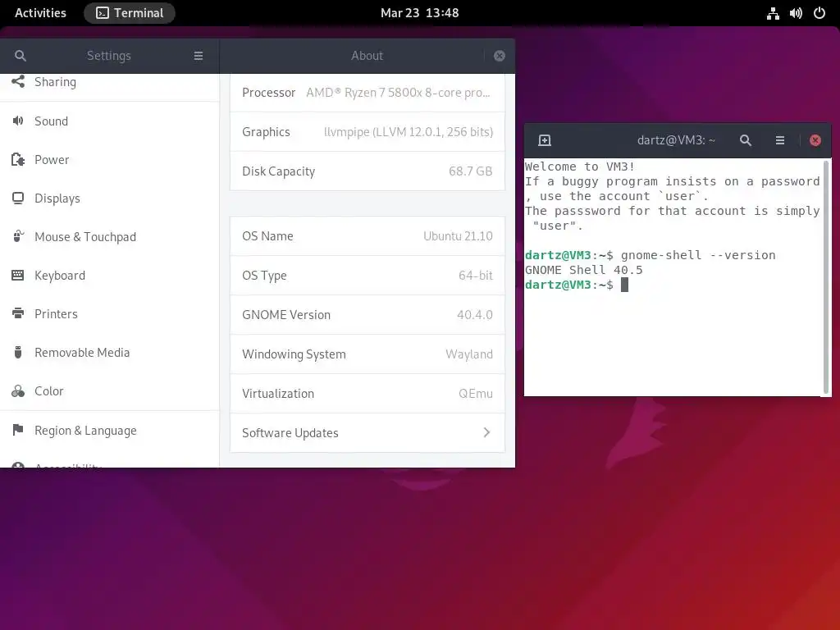The height and width of the screenshot is (630, 840).
Task: Click the Keyboard icon in sidebar
Action: 18,276
